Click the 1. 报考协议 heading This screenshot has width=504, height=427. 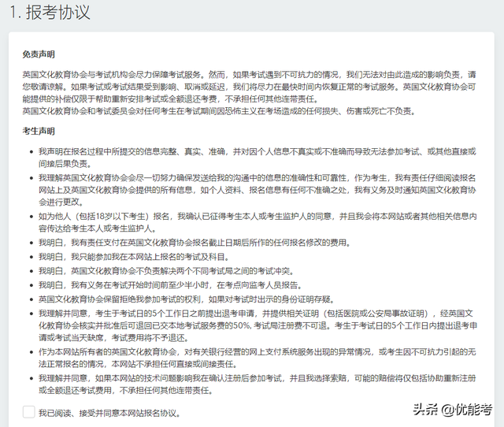tap(50, 13)
